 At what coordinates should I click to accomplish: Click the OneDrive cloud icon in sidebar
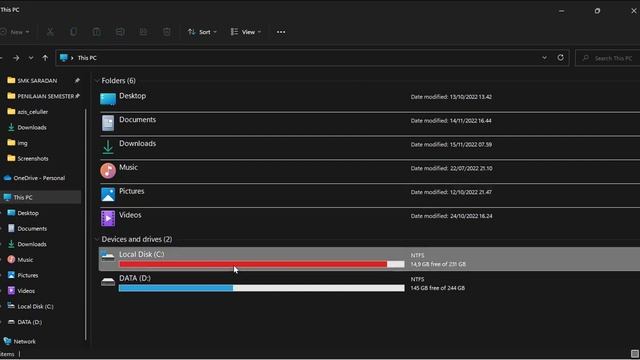click(x=7, y=178)
